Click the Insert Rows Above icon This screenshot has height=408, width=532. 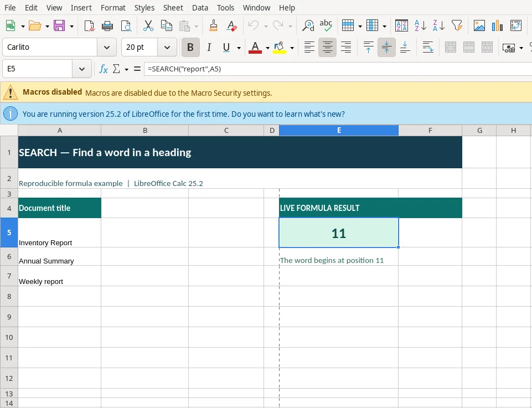coord(348,26)
